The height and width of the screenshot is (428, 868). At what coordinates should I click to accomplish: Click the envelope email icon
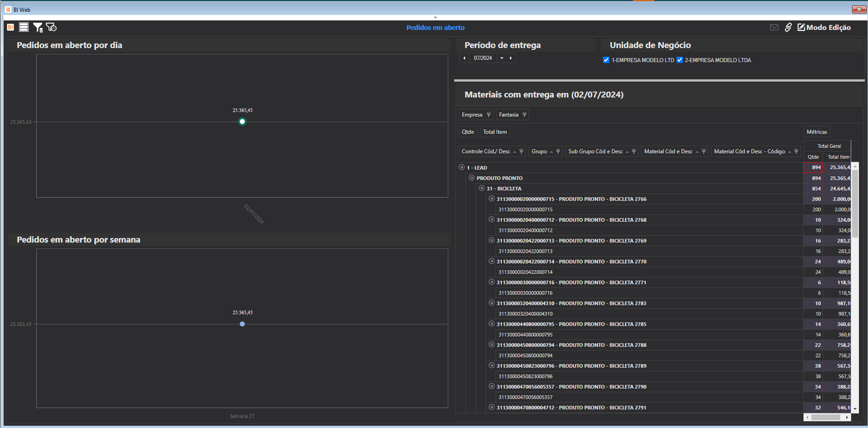coord(775,27)
